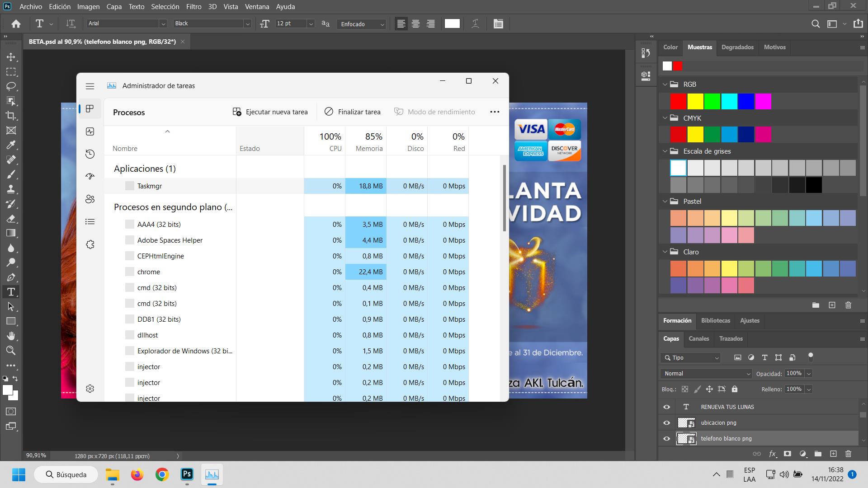Select the Pen tool
This screenshot has width=868, height=488.
click(11, 277)
